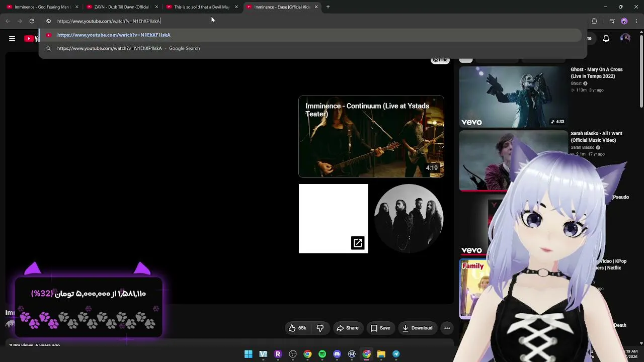
Task: Open the browser media controls icon
Action: point(612,21)
